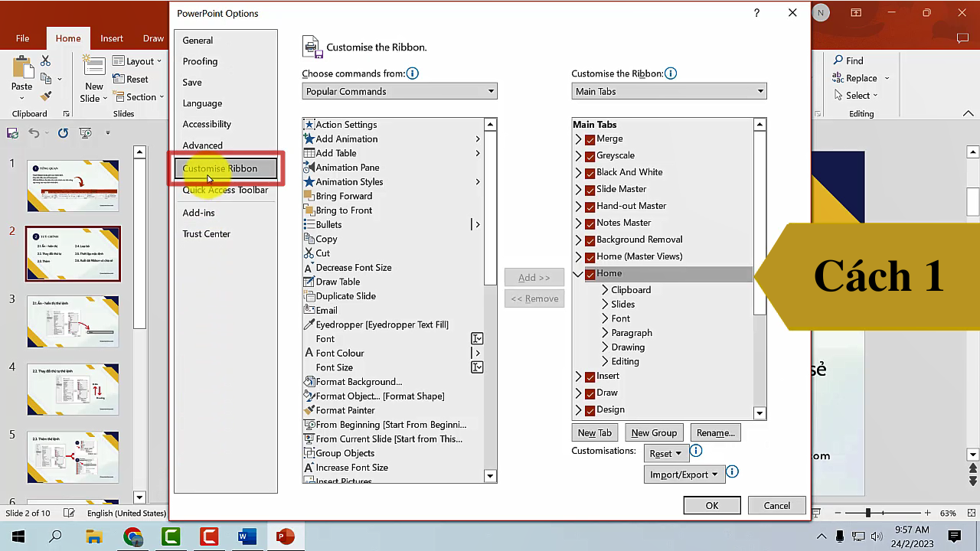Viewport: 980px width, 551px height.
Task: Select the Copy command icon
Action: click(309, 239)
